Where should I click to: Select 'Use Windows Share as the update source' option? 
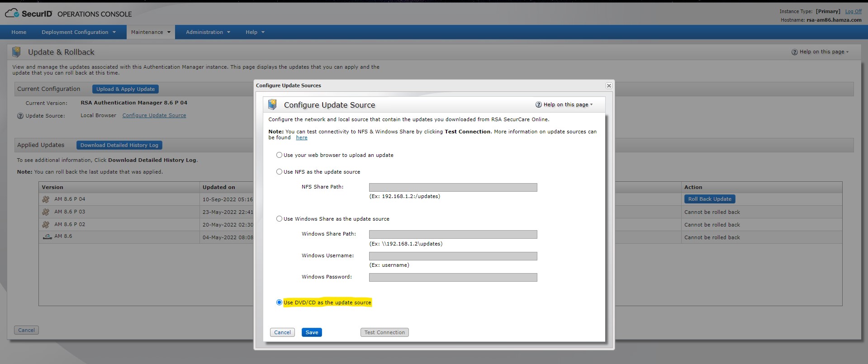click(279, 219)
